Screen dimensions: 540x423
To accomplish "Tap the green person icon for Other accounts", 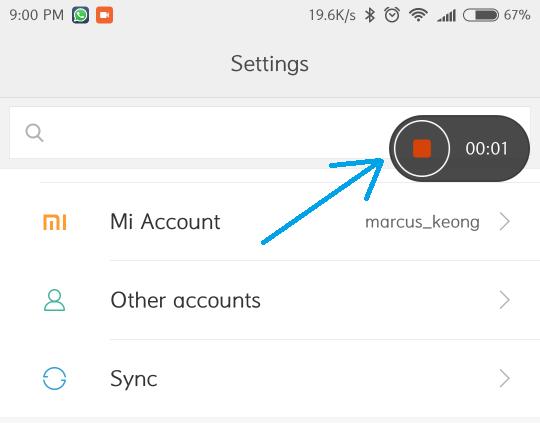I will pyautogui.click(x=54, y=300).
